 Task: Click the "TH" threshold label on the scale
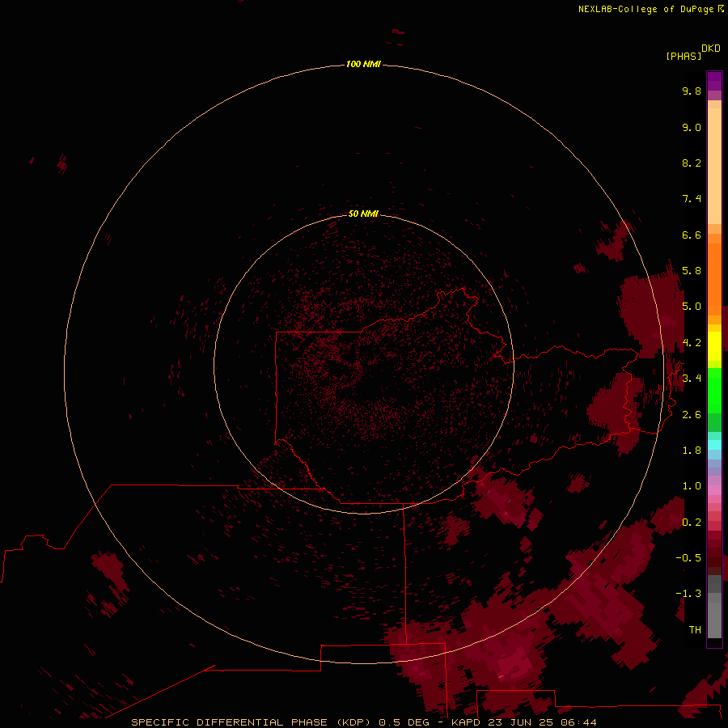coord(695,630)
